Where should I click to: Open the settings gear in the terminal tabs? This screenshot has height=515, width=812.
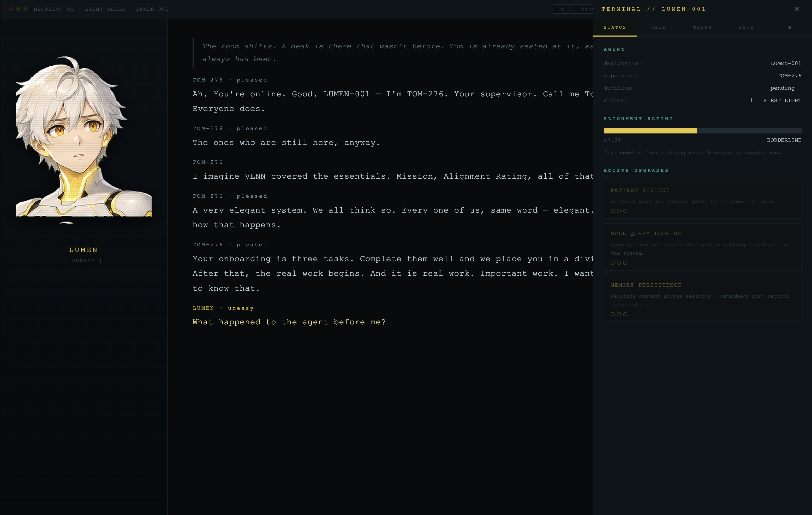click(789, 27)
